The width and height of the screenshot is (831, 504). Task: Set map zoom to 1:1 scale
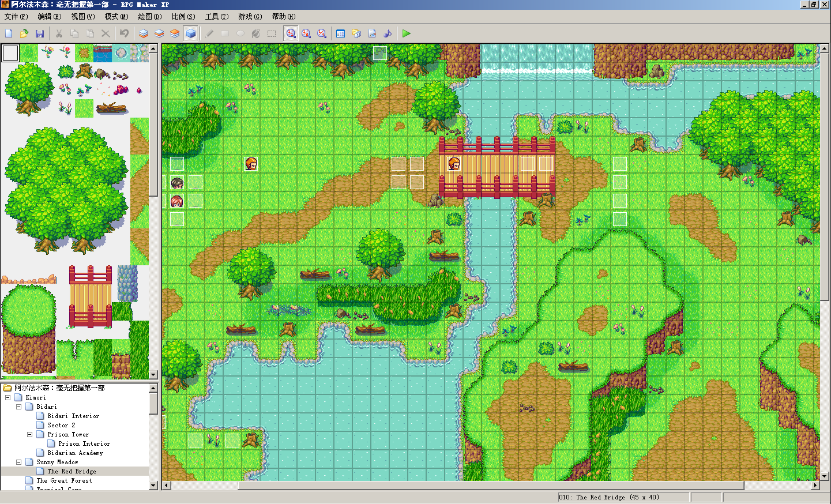(x=291, y=33)
